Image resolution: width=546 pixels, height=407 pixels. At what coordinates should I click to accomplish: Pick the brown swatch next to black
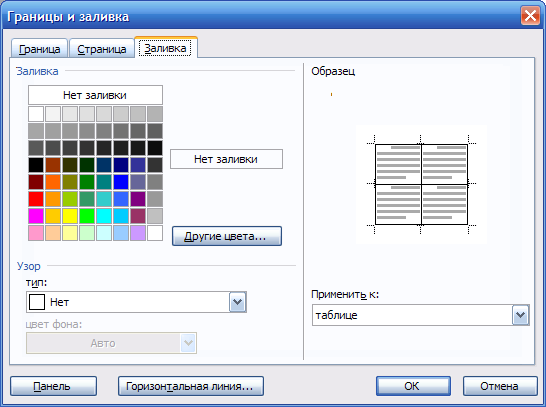53,165
